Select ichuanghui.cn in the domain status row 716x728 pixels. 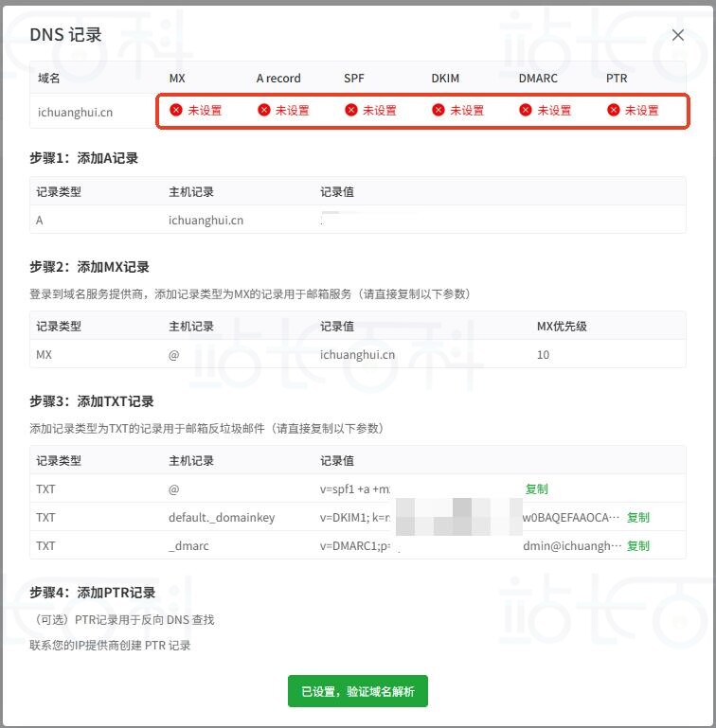coord(75,113)
